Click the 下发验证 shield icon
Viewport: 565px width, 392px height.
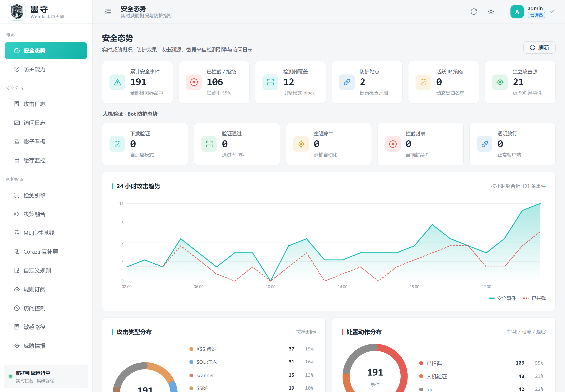click(x=117, y=144)
